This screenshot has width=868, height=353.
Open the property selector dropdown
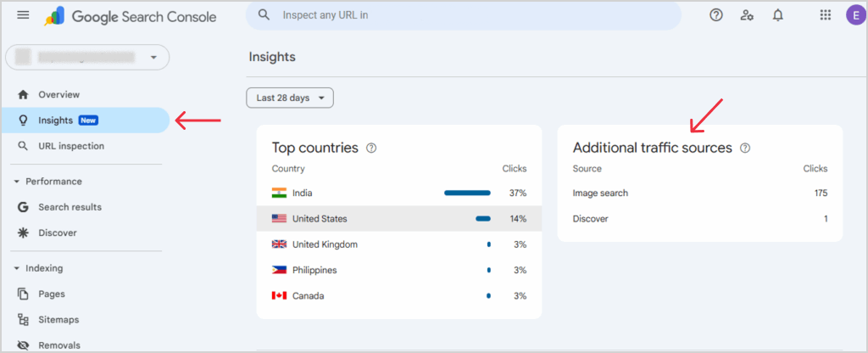coord(87,57)
